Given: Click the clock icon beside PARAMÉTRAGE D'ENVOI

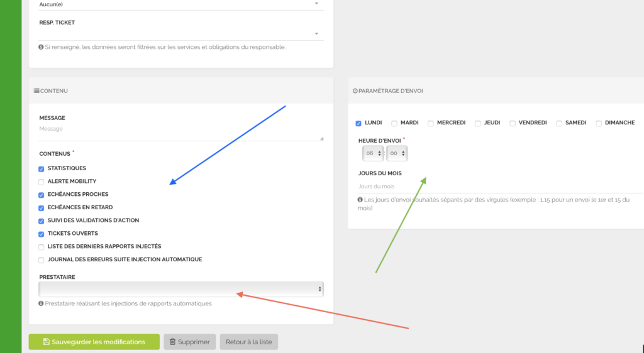Looking at the screenshot, I should point(355,91).
